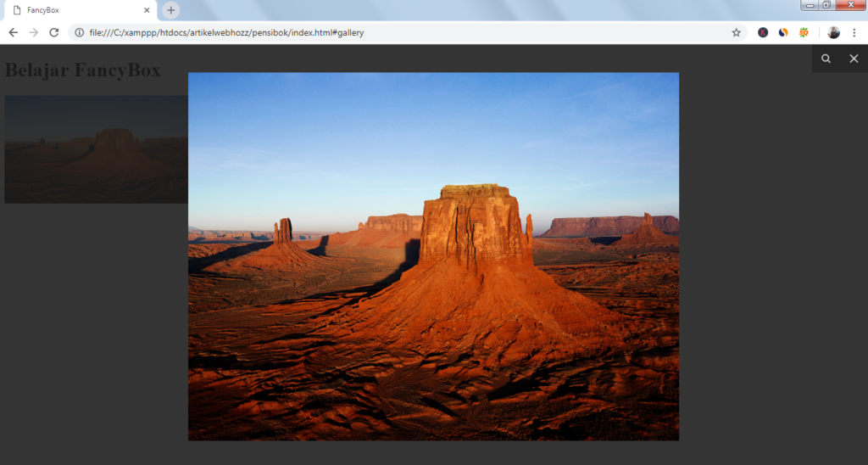The image size is (868, 465).
Task: Open the red K extension icon
Action: click(763, 32)
